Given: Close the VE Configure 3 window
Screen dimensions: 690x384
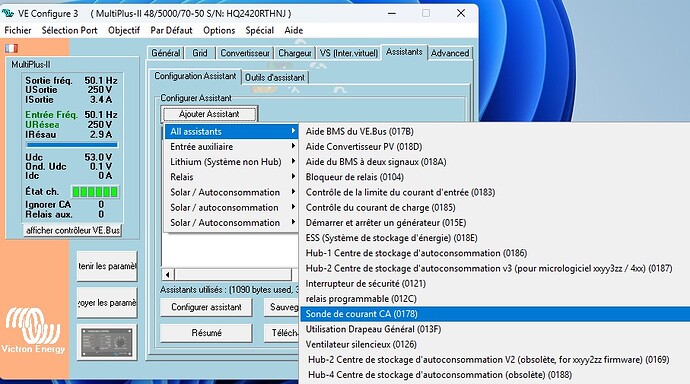Looking at the screenshot, I should coord(461,13).
